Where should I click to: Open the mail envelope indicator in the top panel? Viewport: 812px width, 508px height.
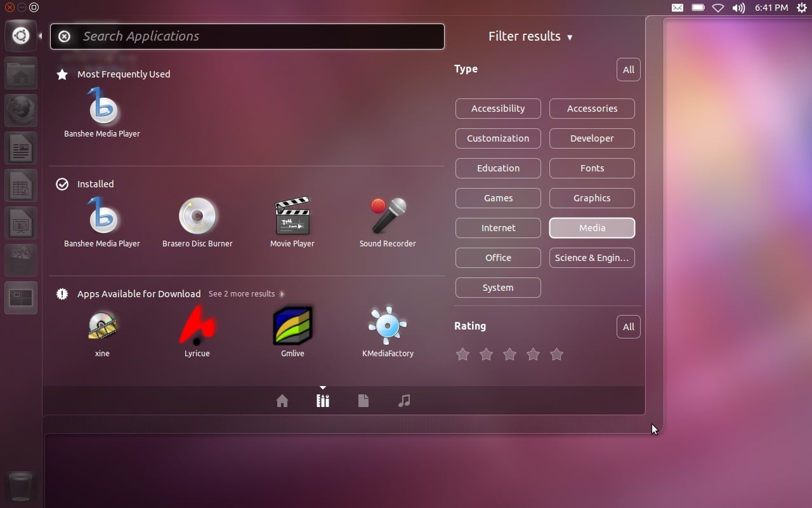[678, 8]
